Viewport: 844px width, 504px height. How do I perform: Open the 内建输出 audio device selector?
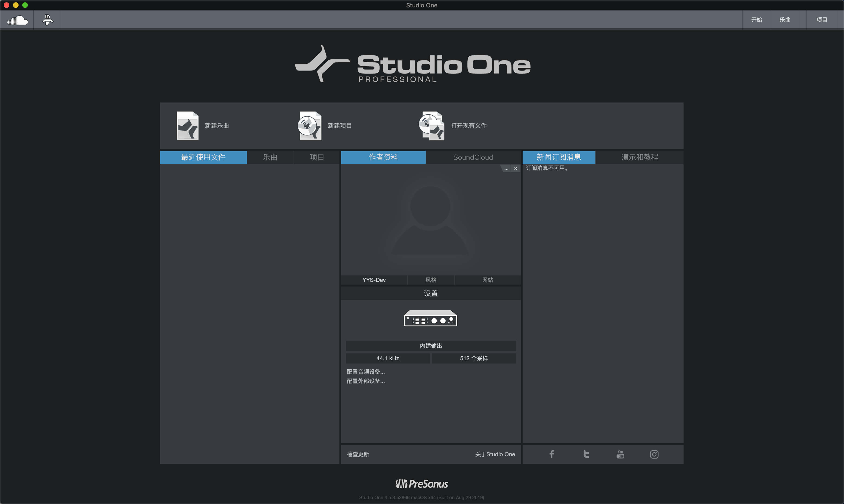click(431, 346)
